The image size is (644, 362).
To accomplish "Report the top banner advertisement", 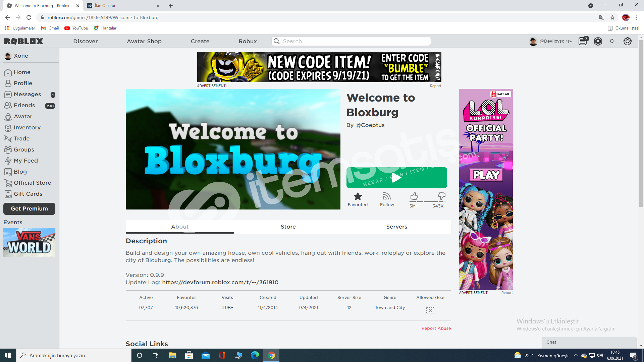I will [x=435, y=86].
